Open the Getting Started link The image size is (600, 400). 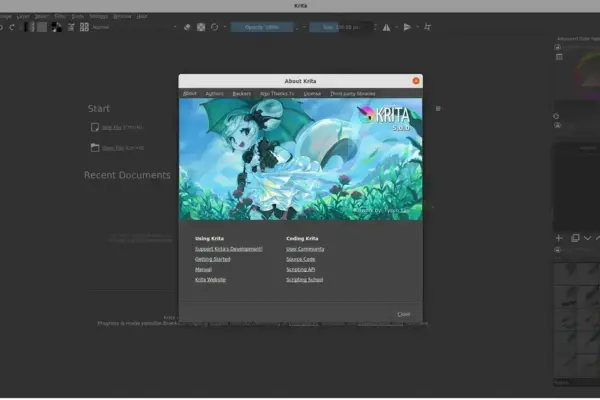point(212,260)
